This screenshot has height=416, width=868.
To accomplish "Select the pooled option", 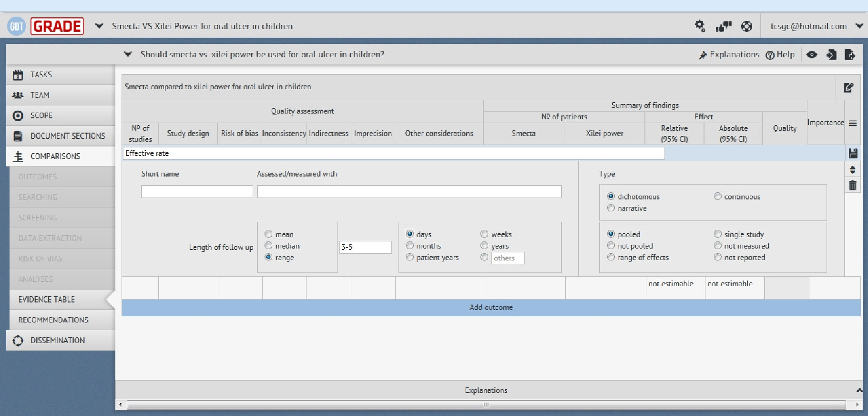I will [611, 234].
